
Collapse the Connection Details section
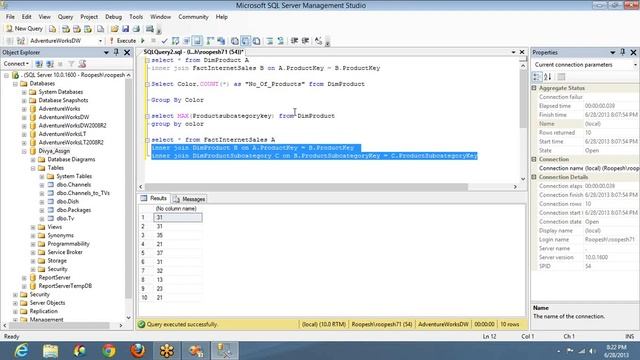click(x=534, y=177)
